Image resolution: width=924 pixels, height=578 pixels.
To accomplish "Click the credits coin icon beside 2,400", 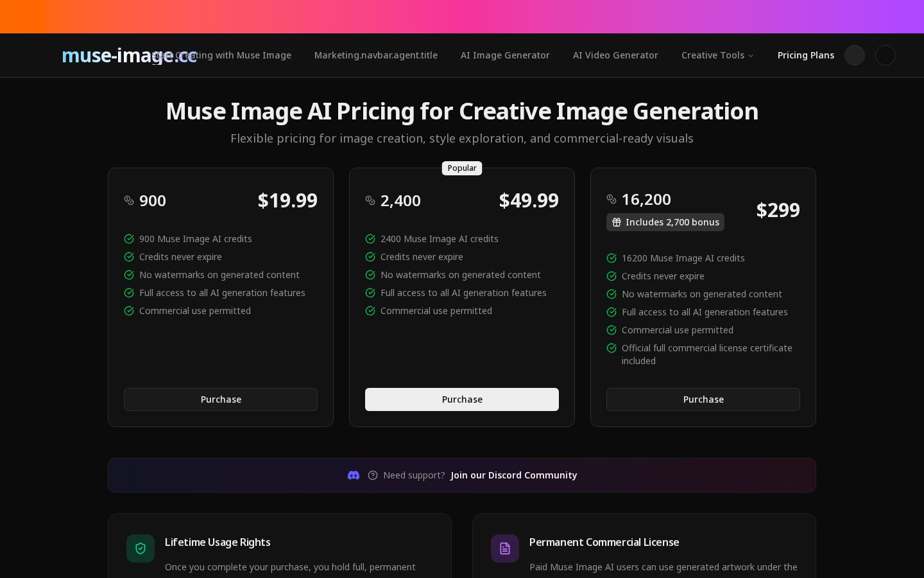I will coord(370,200).
